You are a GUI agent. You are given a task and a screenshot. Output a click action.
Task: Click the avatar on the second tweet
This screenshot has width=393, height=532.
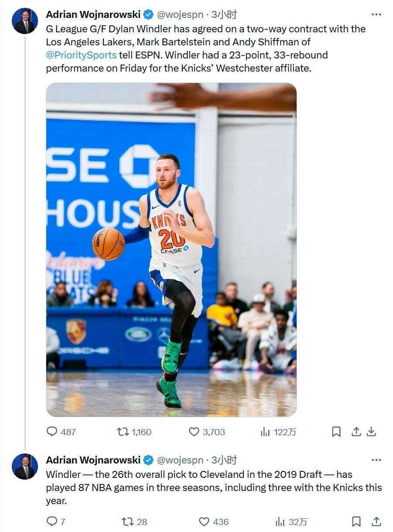pyautogui.click(x=24, y=467)
